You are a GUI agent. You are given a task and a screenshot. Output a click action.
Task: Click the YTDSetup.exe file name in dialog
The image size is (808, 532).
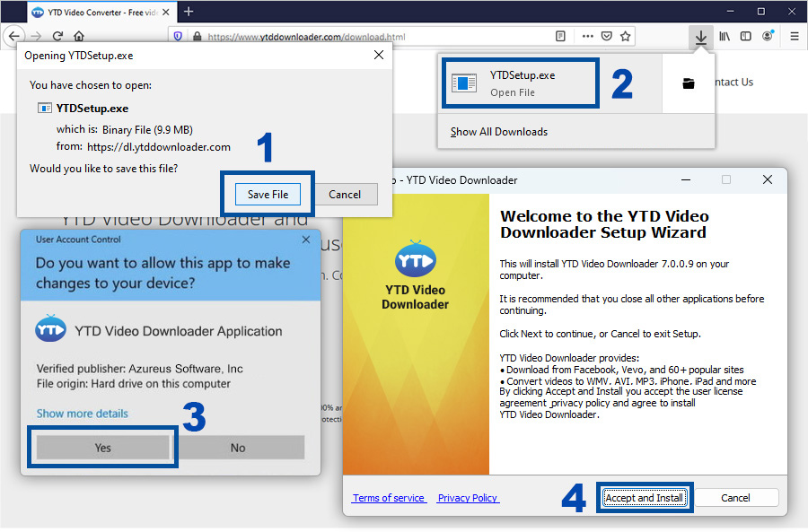click(x=92, y=109)
